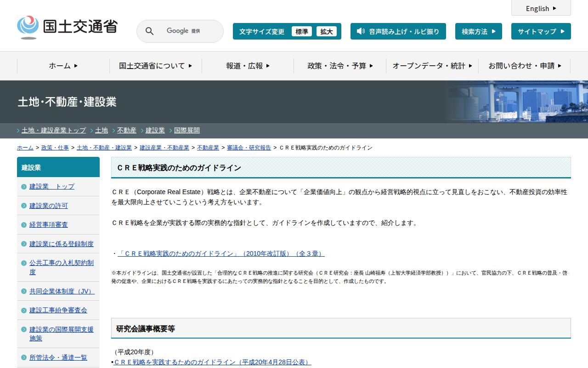Switch language to English
This screenshot has width=588, height=368.
541,8
